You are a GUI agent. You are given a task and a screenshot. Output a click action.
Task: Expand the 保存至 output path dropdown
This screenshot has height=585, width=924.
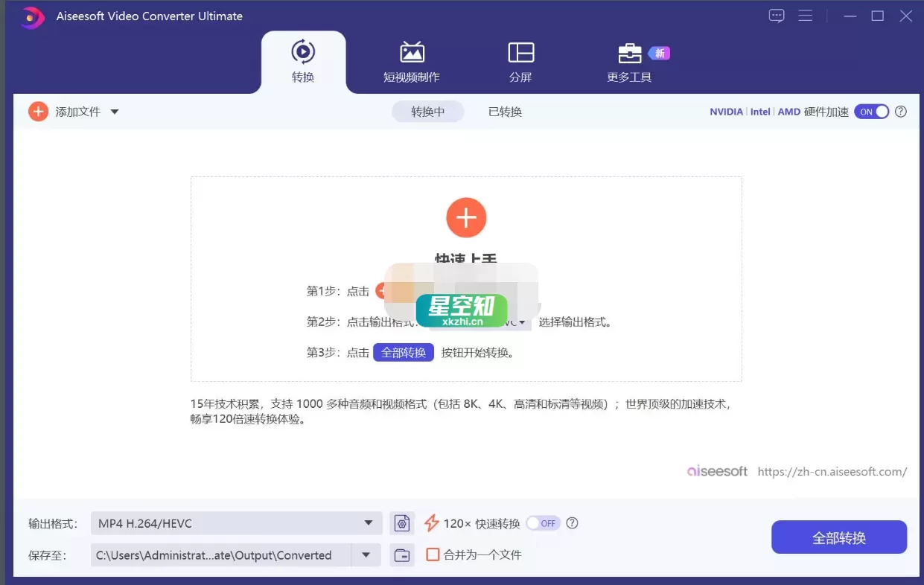[x=365, y=554]
